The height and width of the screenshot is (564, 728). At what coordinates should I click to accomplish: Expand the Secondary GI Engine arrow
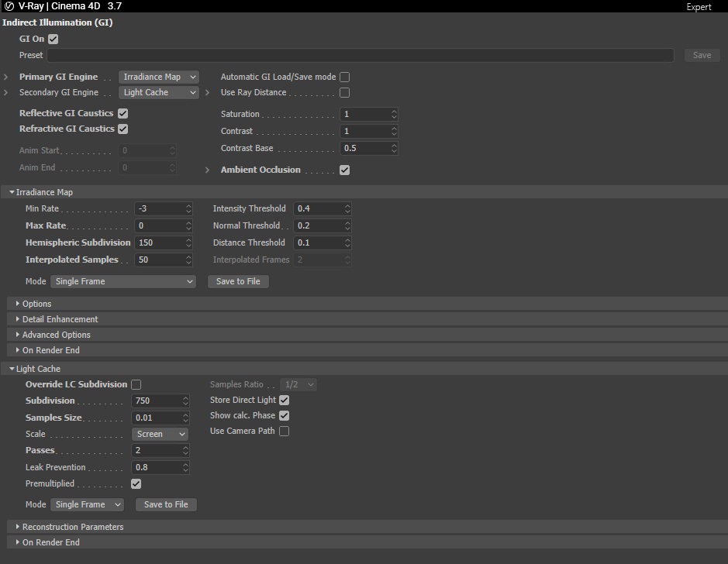click(6, 92)
